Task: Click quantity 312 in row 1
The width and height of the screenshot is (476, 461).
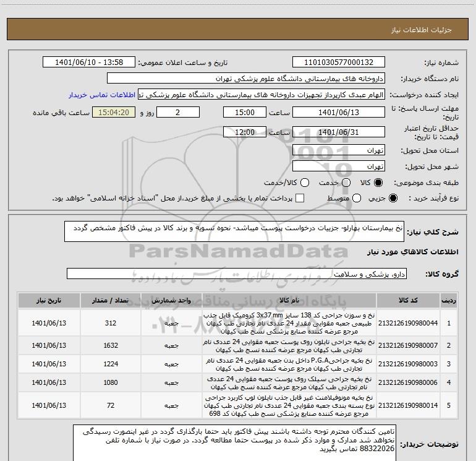Action: pos(111,323)
